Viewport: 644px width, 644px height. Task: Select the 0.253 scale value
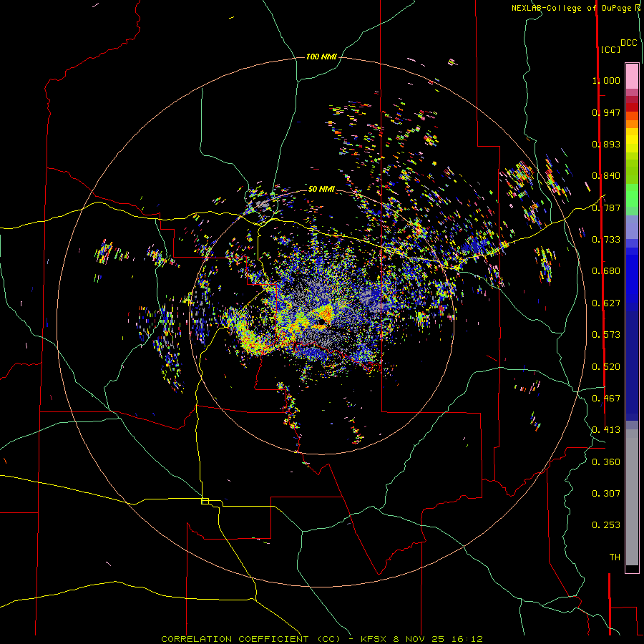[606, 525]
